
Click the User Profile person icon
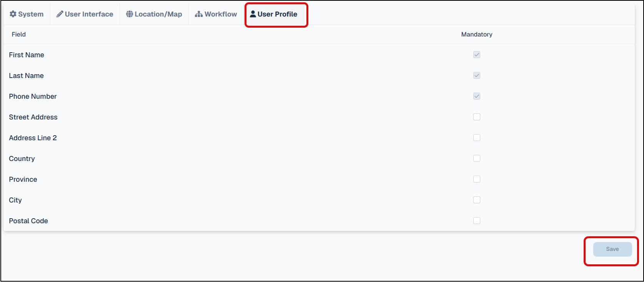click(253, 14)
